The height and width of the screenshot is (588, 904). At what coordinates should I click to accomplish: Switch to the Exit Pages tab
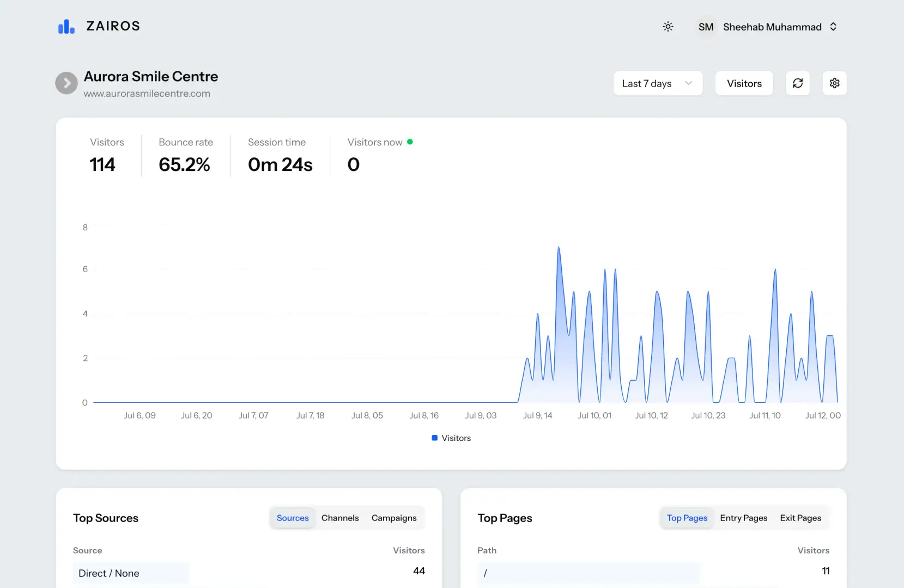800,518
